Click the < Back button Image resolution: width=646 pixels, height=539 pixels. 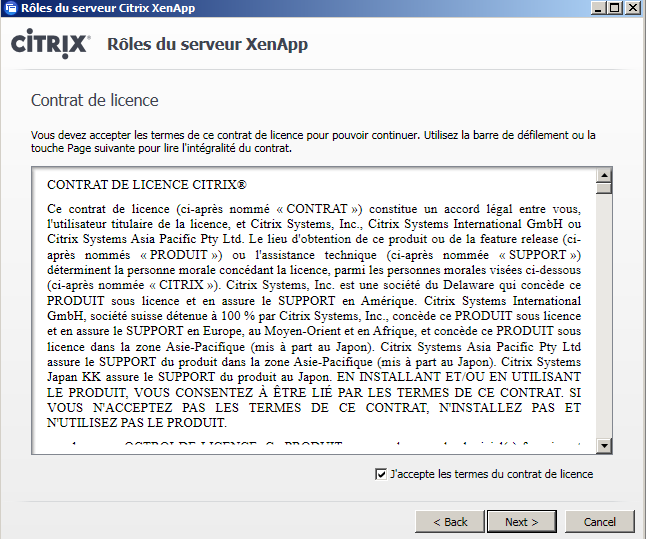click(450, 522)
